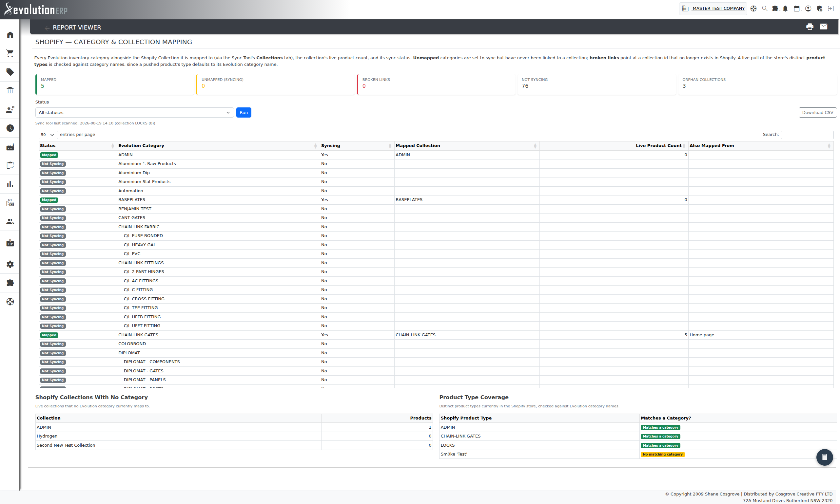Open the price tag sidebar icon

pos(10,72)
